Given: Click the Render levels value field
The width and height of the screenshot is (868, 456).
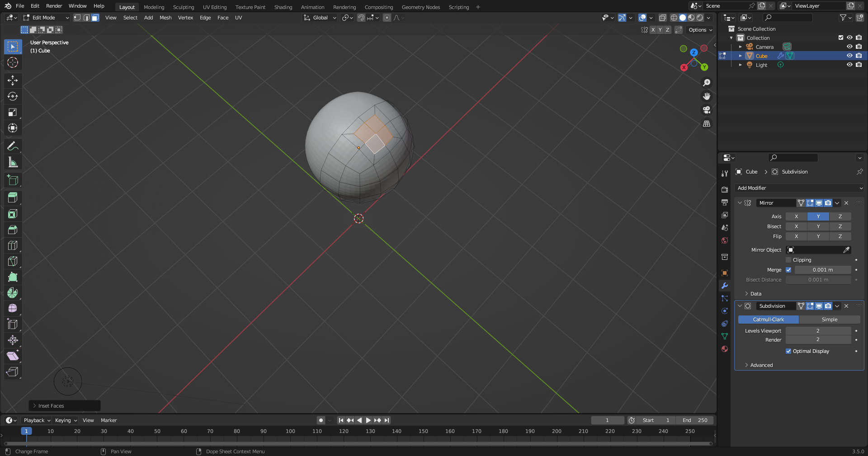Looking at the screenshot, I should click(x=818, y=340).
